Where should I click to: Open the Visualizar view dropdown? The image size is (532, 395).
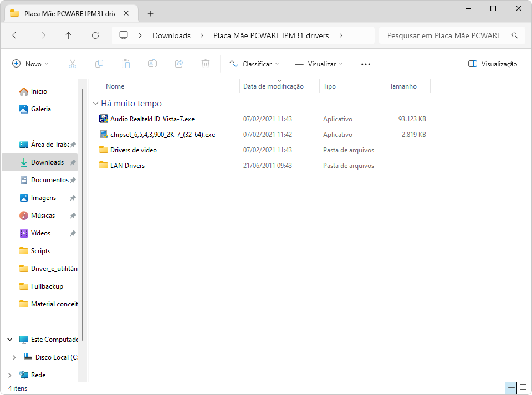pyautogui.click(x=319, y=64)
